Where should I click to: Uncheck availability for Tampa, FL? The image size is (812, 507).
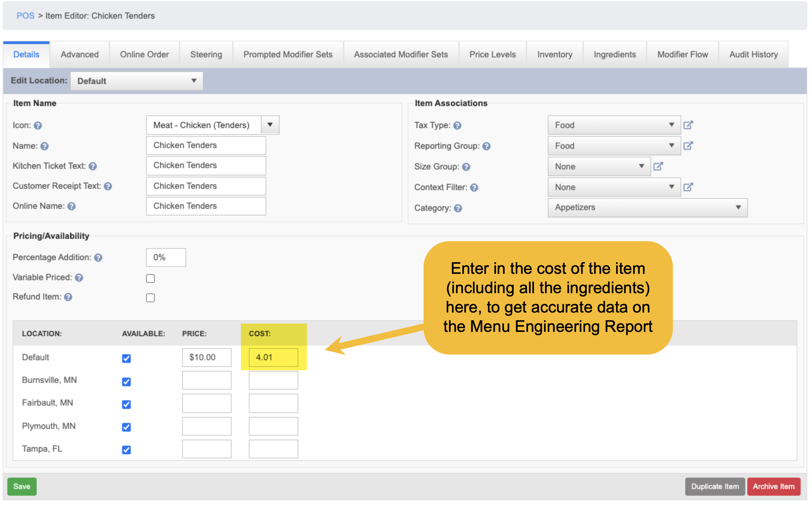click(x=126, y=450)
